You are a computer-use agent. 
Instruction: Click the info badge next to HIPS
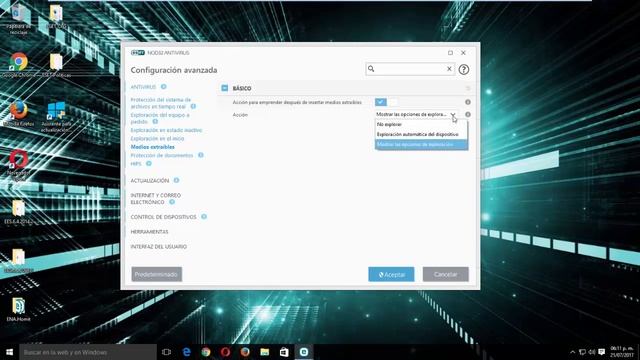(x=149, y=163)
